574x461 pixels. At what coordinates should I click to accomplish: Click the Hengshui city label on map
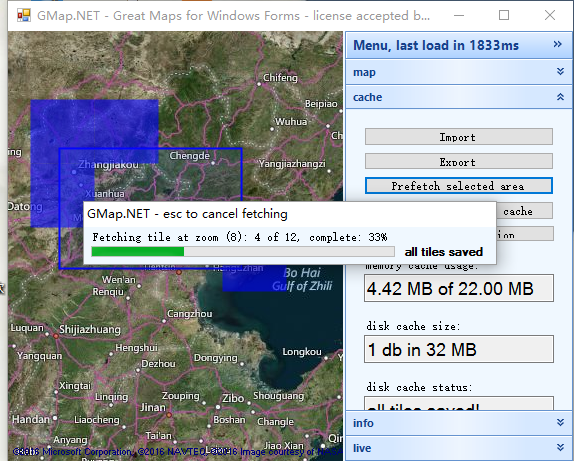[x=137, y=348]
